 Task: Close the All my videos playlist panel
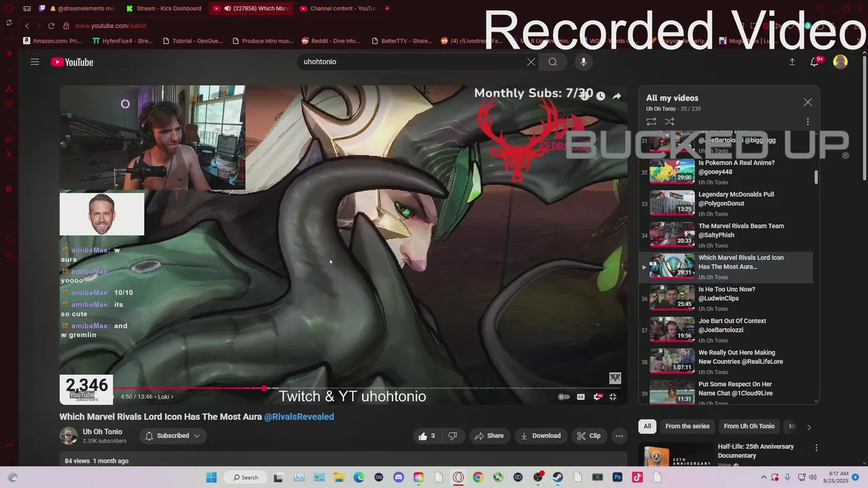coord(808,102)
